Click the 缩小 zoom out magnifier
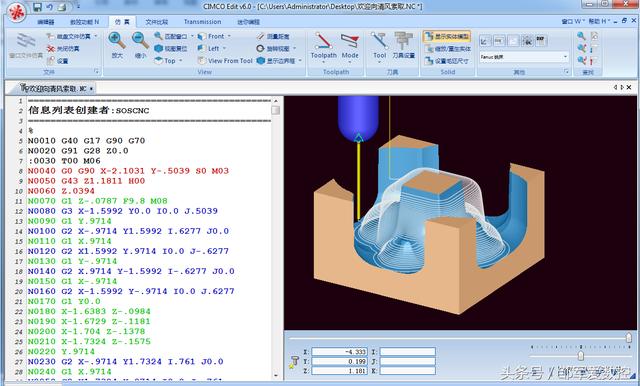Image resolution: width=640 pixels, height=386 pixels. tap(140, 45)
